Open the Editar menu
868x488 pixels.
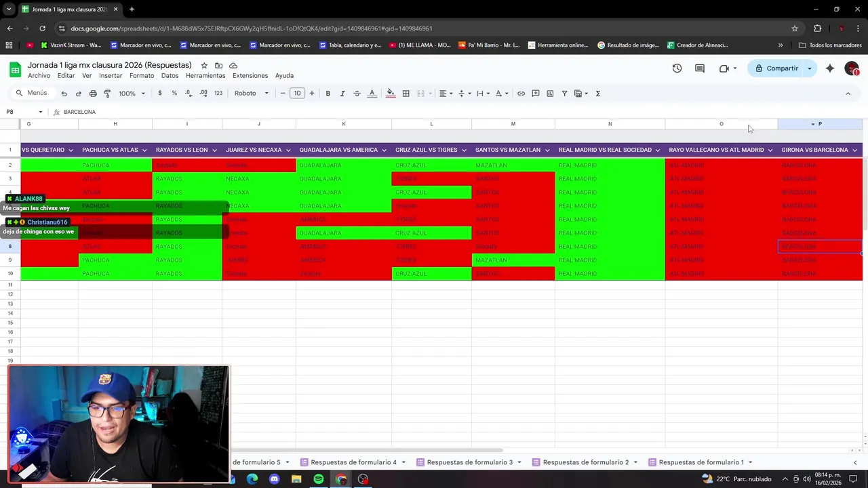coord(66,75)
